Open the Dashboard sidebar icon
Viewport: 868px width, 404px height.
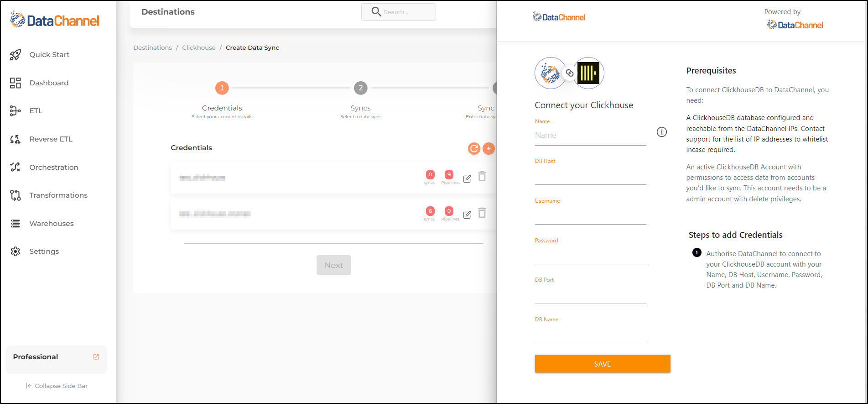tap(16, 83)
